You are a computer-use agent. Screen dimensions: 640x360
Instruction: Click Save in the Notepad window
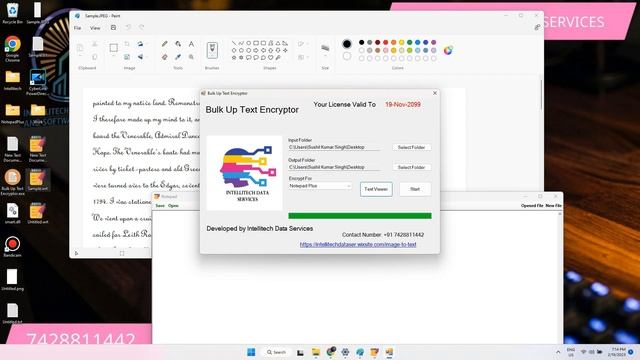[160, 205]
